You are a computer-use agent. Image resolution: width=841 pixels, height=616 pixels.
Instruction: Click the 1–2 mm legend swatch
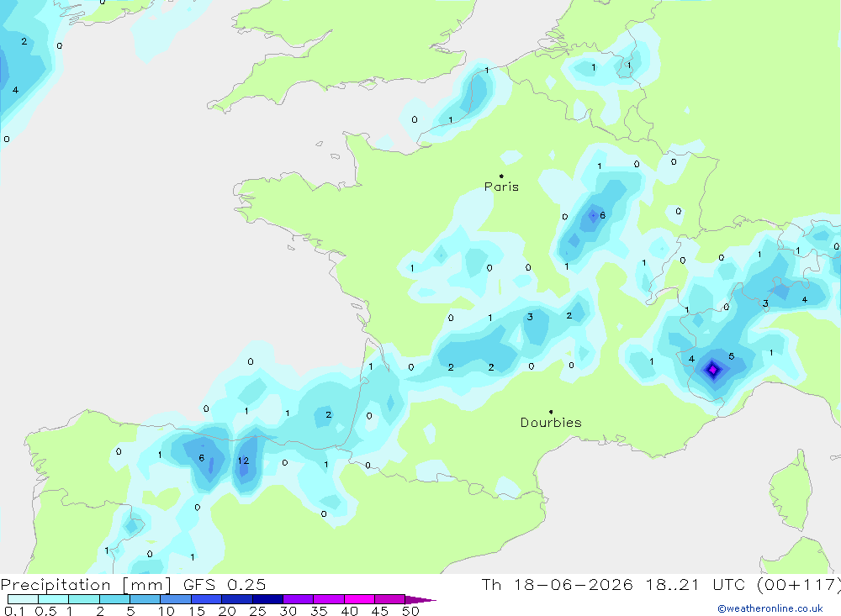pos(83,599)
